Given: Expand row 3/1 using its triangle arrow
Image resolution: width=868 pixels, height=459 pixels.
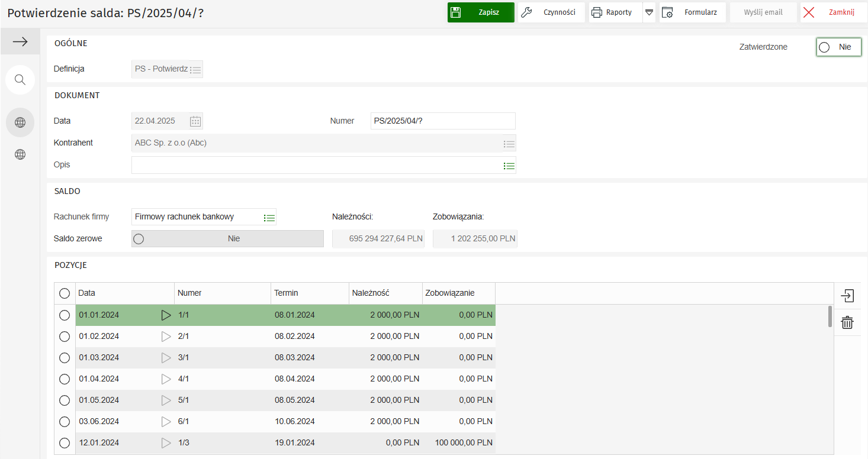Looking at the screenshot, I should click(x=166, y=358).
